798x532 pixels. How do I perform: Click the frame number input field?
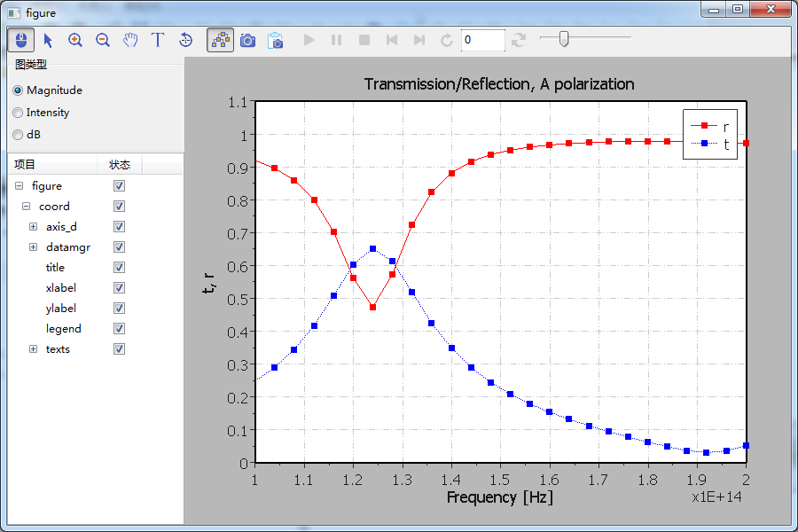(482, 40)
